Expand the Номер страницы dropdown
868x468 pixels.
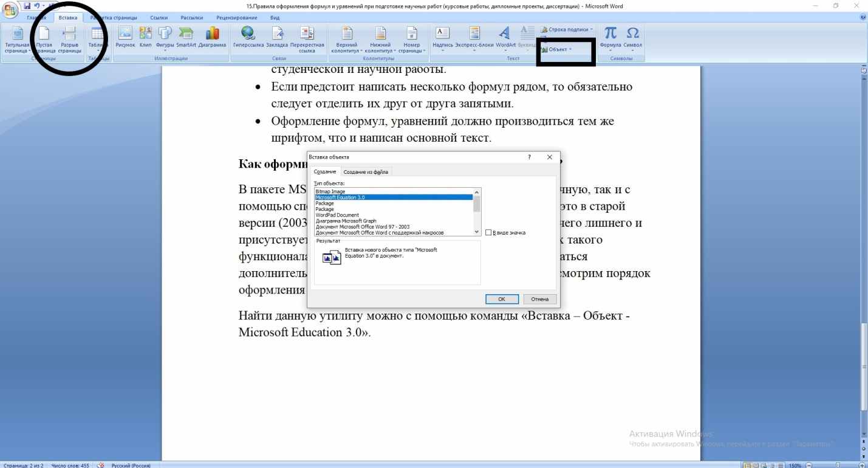[x=411, y=40]
